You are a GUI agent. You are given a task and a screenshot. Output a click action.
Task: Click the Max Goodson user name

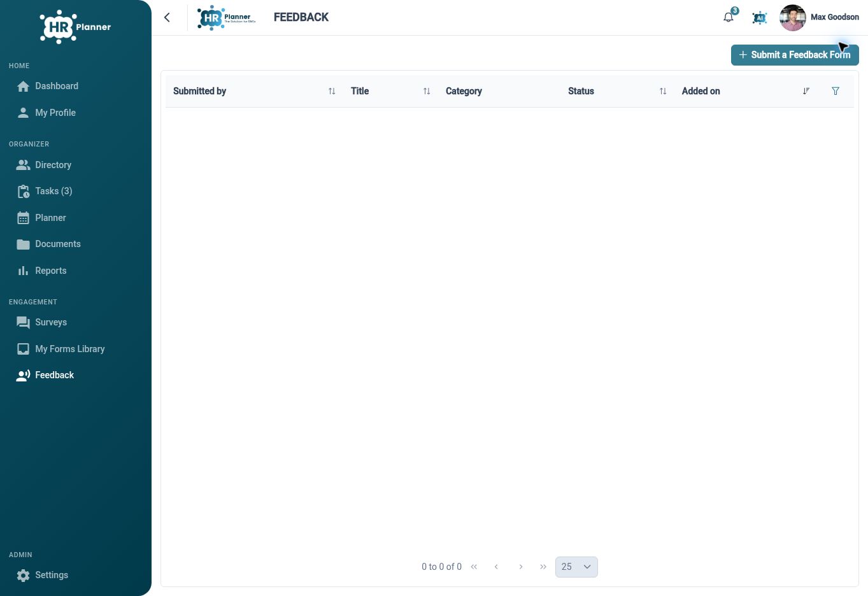(835, 17)
